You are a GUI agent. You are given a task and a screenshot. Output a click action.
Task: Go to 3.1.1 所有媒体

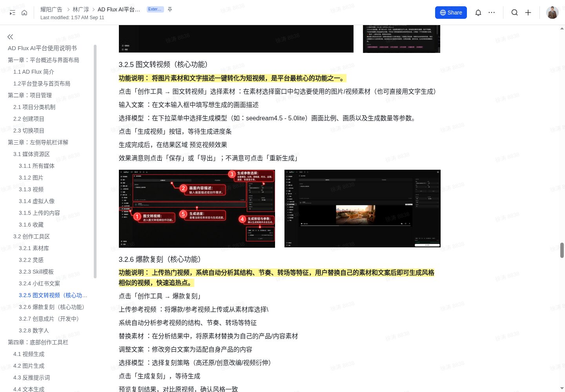click(36, 166)
